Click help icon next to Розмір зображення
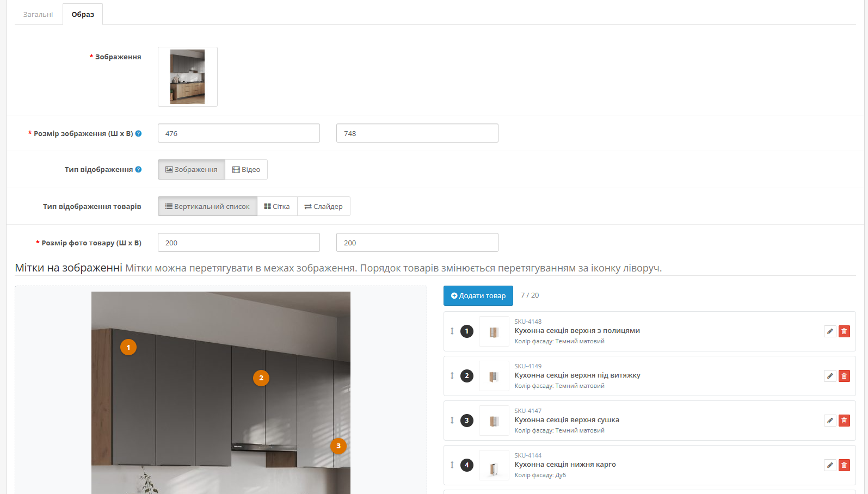Image resolution: width=868 pixels, height=494 pixels. pyautogui.click(x=138, y=133)
